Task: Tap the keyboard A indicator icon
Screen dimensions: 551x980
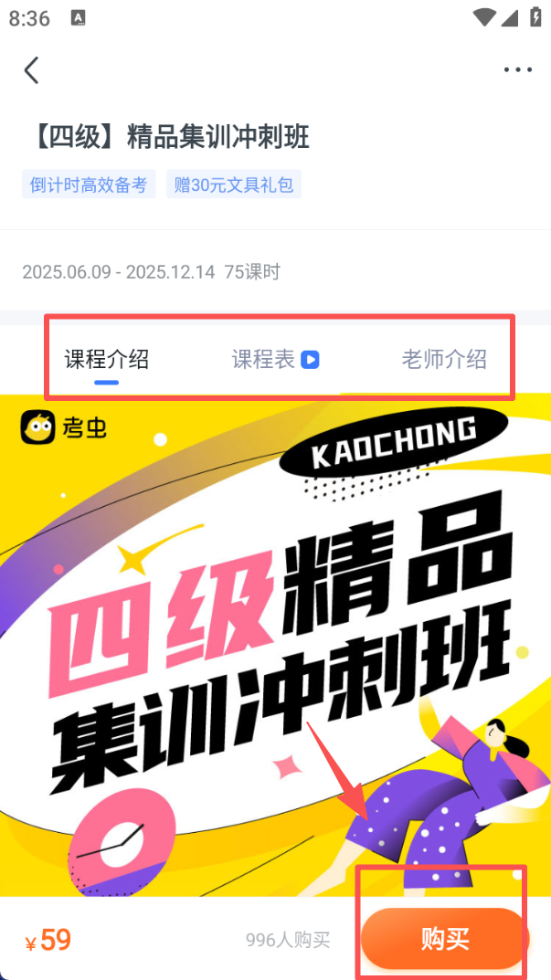Action: pyautogui.click(x=79, y=18)
